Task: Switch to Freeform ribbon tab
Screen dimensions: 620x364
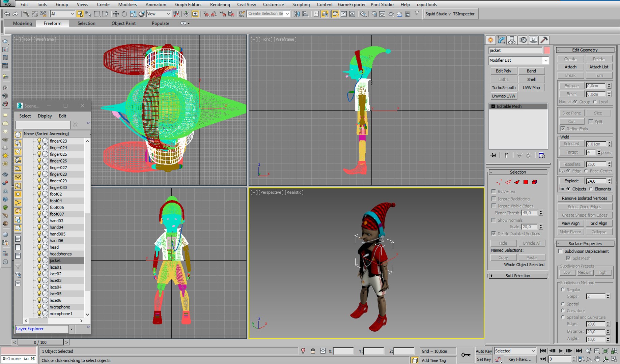Action: [x=53, y=23]
